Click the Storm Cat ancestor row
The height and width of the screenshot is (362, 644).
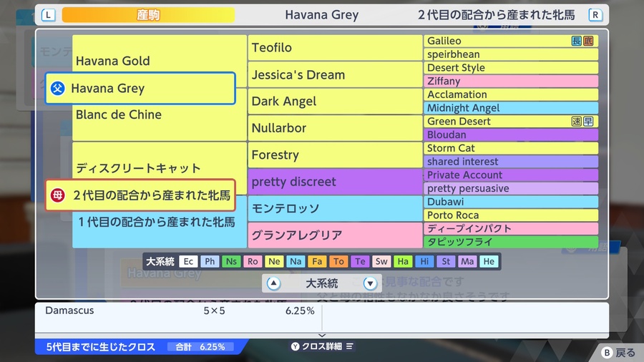point(511,148)
